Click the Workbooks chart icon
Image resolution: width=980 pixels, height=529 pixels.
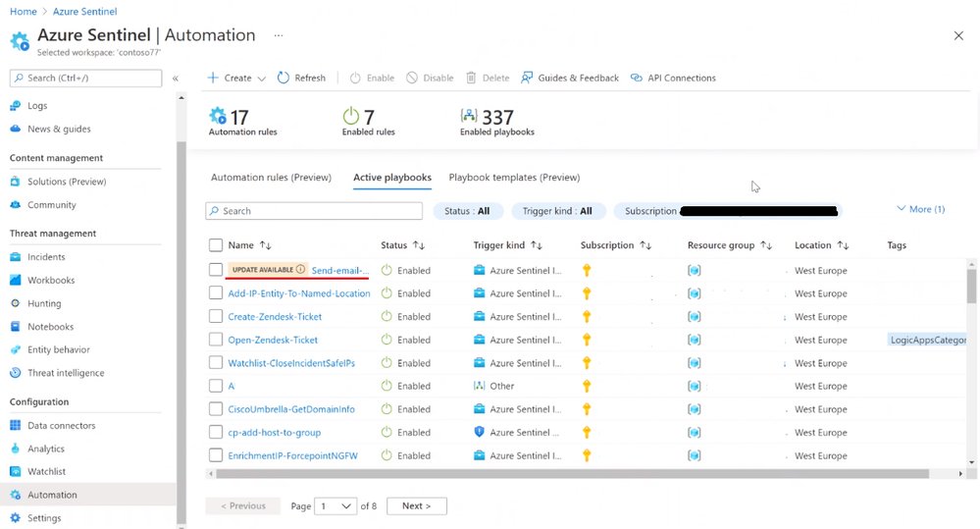[x=15, y=280]
